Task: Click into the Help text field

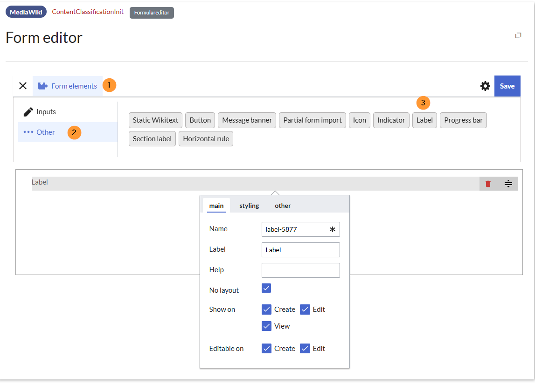Action: pyautogui.click(x=300, y=270)
